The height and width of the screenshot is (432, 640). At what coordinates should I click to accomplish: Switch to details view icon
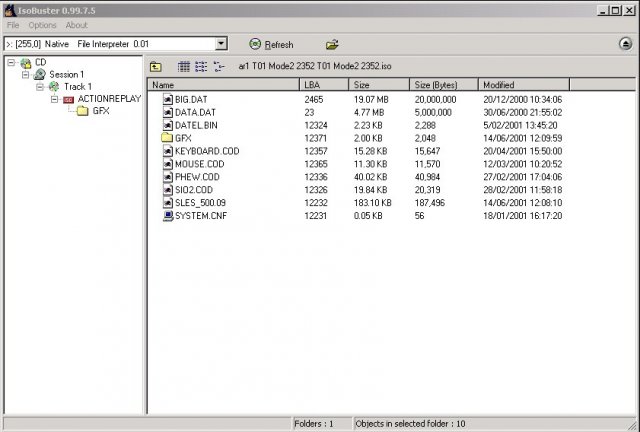tap(219, 66)
